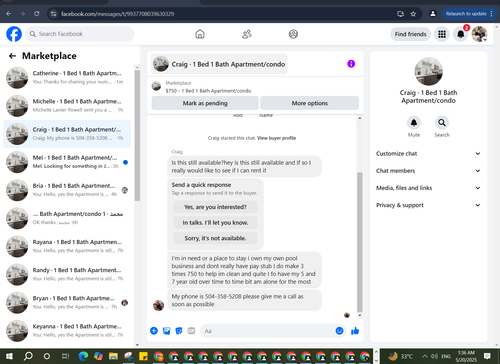Viewport: 500px width, 364px height.
Task: Send quick reply "In talks. I'll let you know."
Action: (x=215, y=223)
